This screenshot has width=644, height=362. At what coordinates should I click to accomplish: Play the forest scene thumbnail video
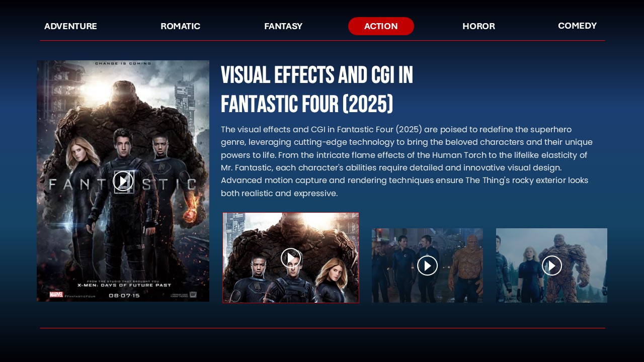tap(551, 265)
